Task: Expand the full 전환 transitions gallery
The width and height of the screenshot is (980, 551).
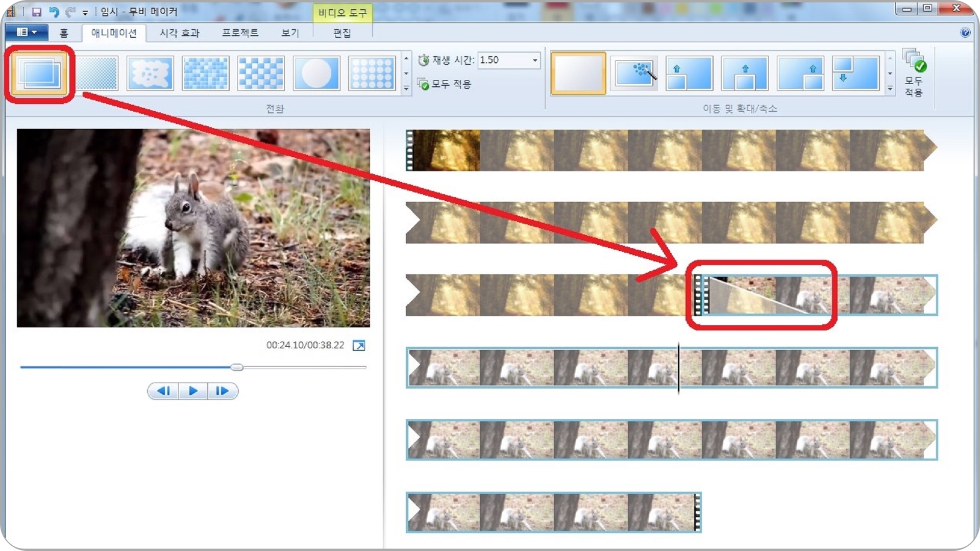Action: coord(406,88)
